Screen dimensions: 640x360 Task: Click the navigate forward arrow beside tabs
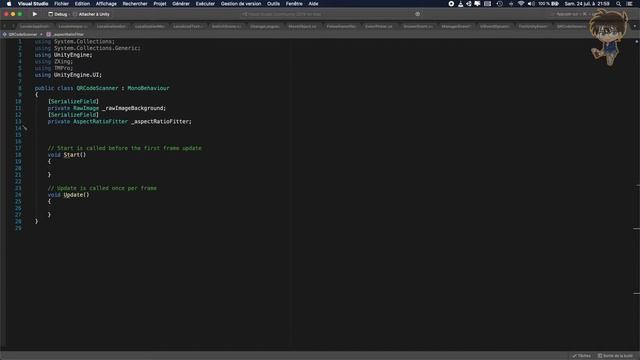tap(13, 26)
